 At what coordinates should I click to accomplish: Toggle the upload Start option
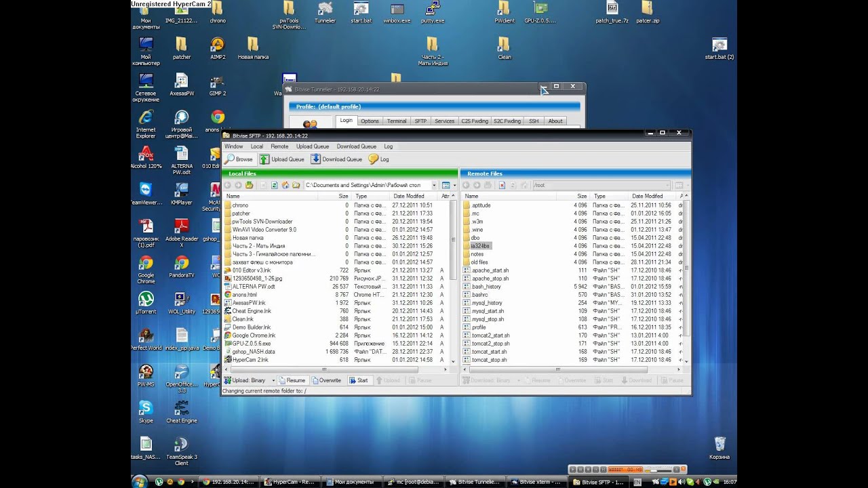point(359,380)
